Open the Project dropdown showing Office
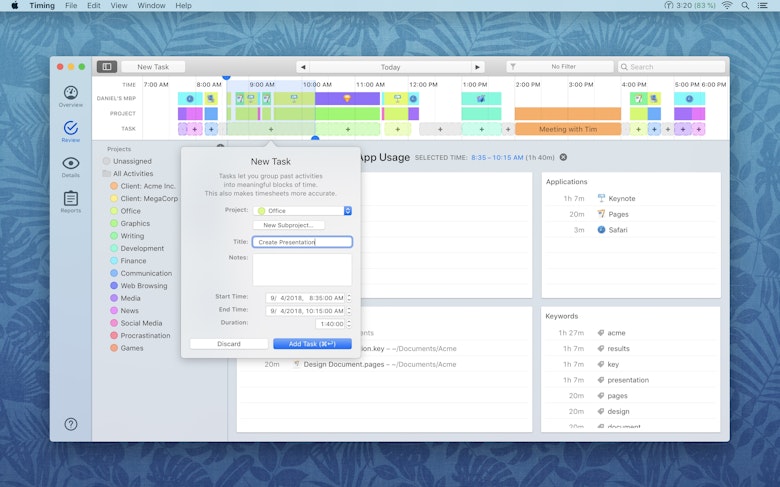Screen dimensions: 780x487 (302, 211)
